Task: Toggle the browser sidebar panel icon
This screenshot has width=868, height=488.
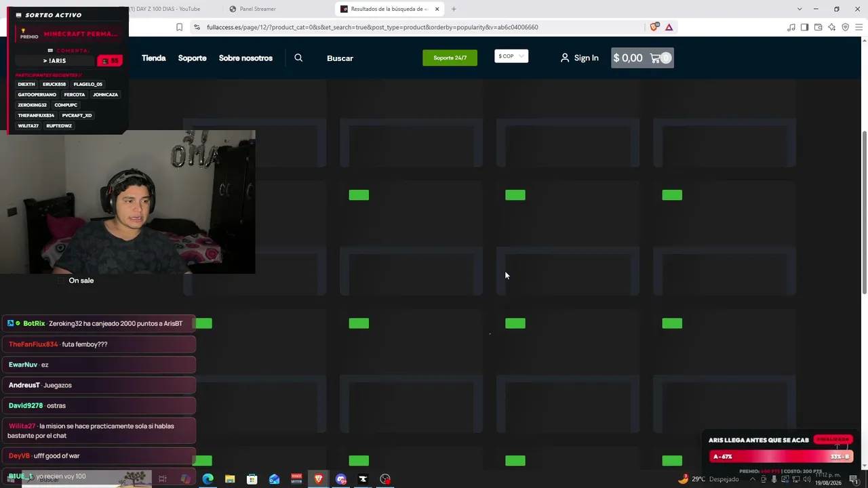Action: [804, 27]
